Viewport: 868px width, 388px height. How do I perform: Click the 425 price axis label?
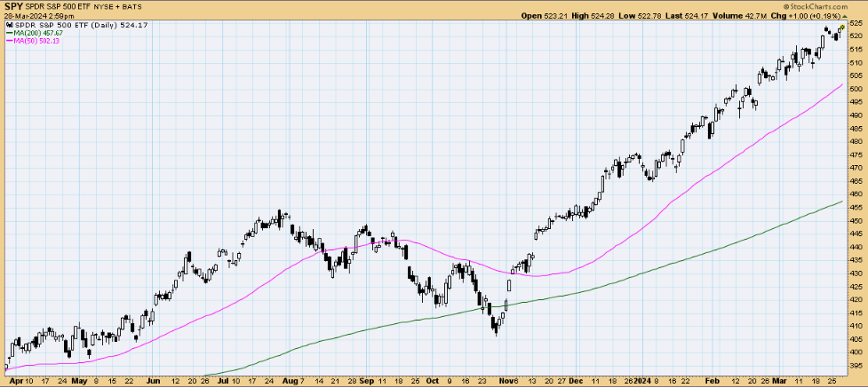855,287
